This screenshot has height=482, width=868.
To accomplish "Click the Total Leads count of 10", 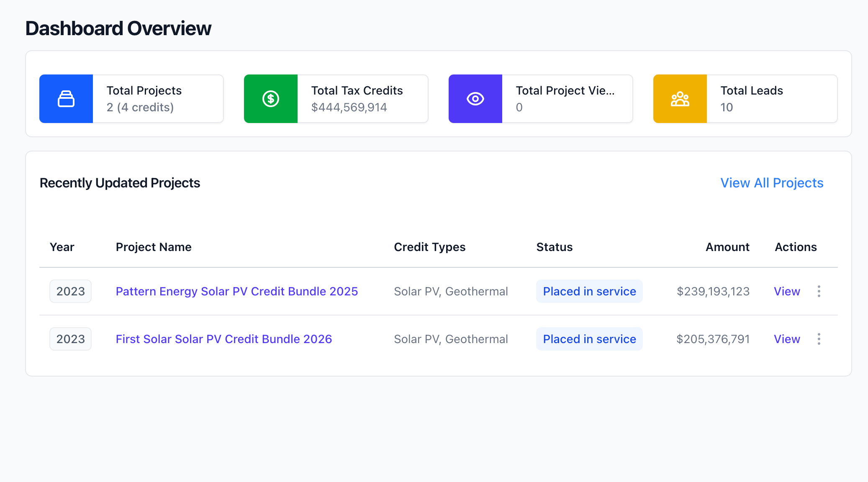I will coord(727,108).
